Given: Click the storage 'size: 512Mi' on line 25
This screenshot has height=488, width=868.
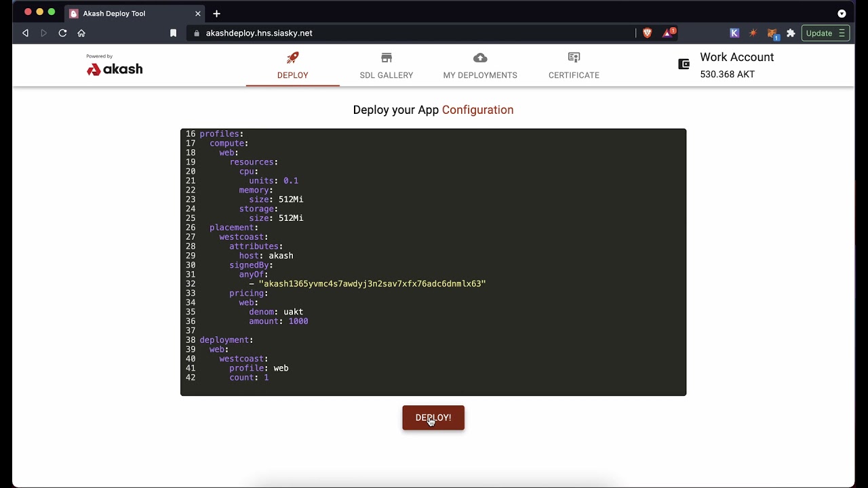Looking at the screenshot, I should coord(276,218).
